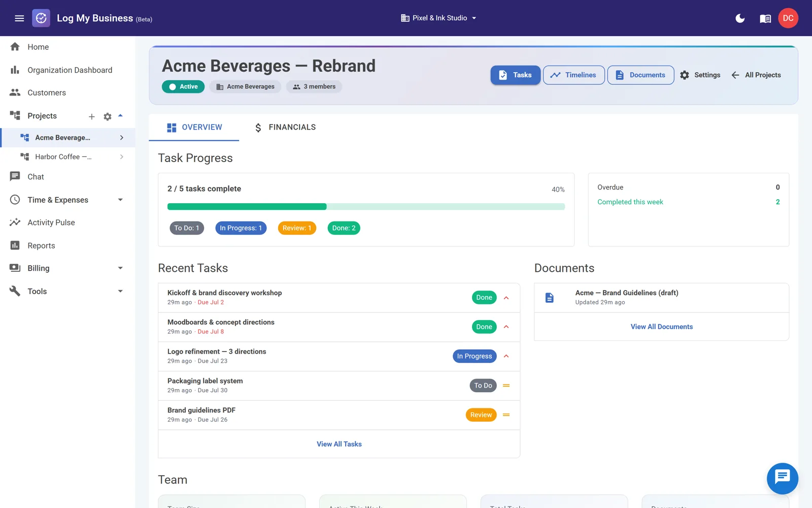Add a new project with plus icon
812x508 pixels.
(92, 116)
